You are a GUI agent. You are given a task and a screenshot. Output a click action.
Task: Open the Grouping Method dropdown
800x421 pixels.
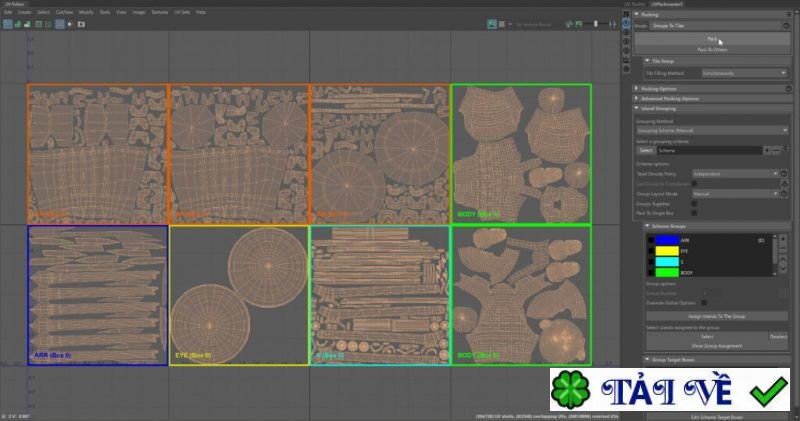point(709,129)
